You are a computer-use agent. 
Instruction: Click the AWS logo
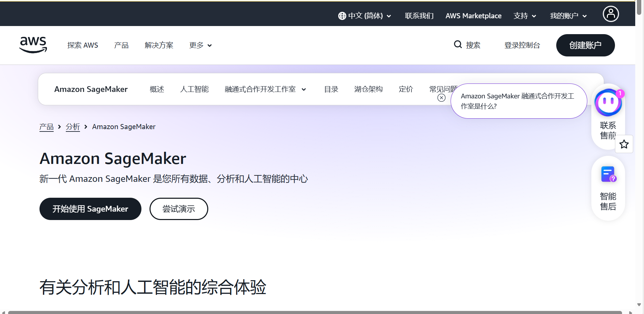tap(33, 45)
